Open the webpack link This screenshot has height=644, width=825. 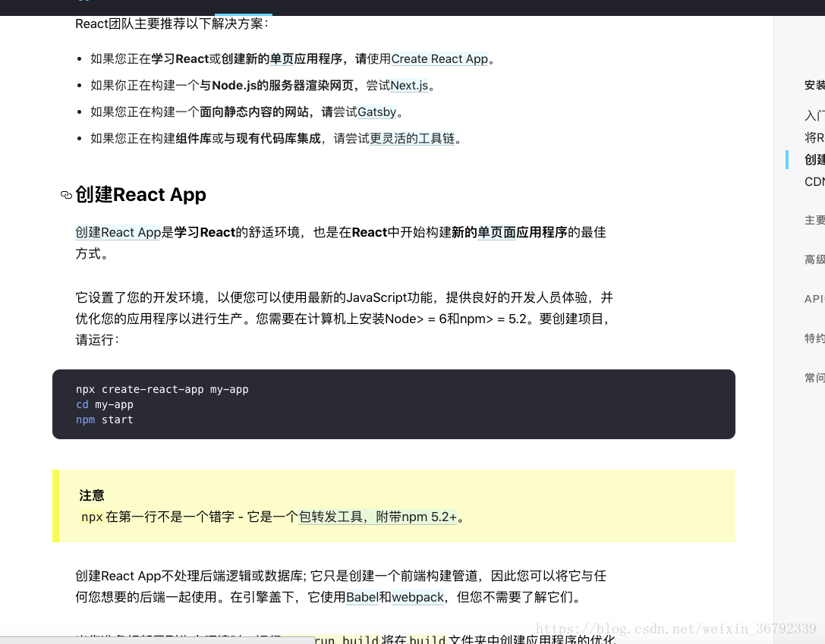[x=417, y=598]
